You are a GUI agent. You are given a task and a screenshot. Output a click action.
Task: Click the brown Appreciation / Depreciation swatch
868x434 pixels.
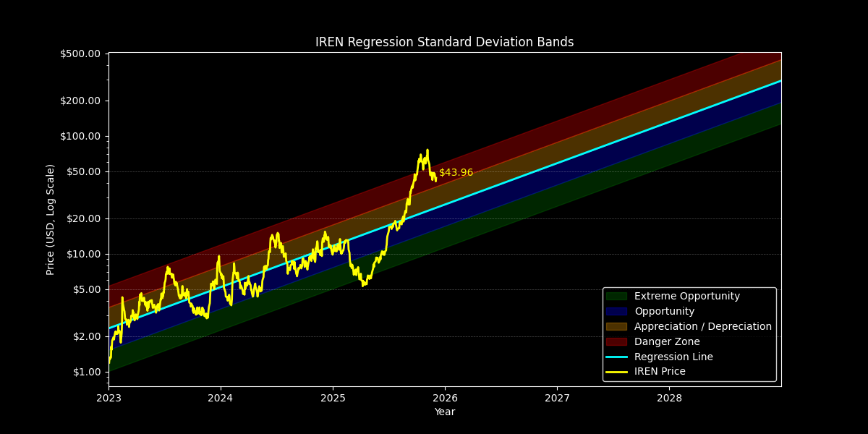616,326
